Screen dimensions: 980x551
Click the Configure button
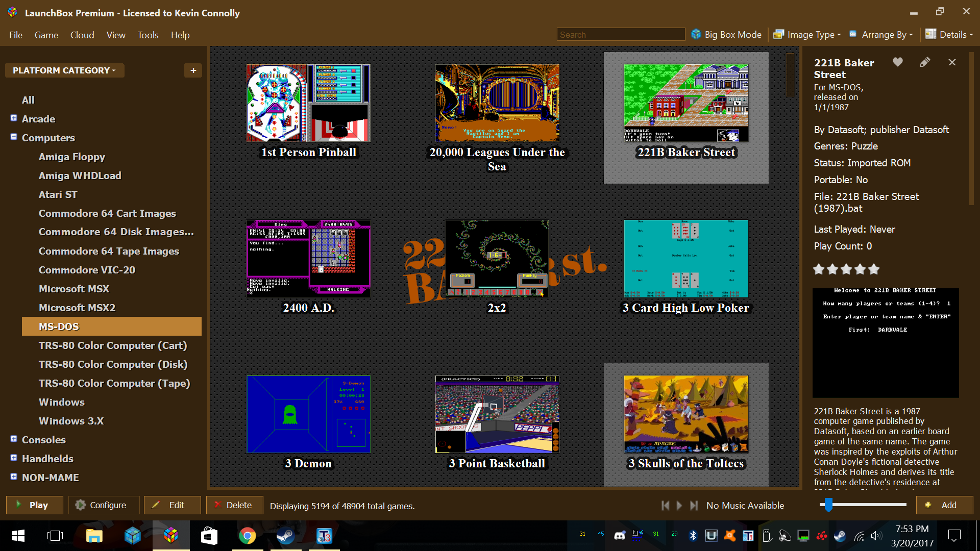(104, 505)
